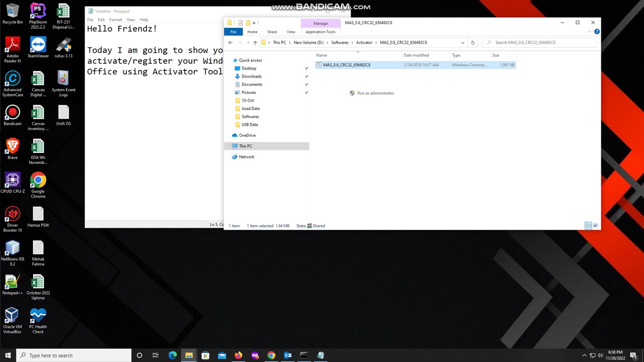644x362 pixels.
Task: Launch NetBeans IDE 8.2 shortcut
Action: click(13, 253)
